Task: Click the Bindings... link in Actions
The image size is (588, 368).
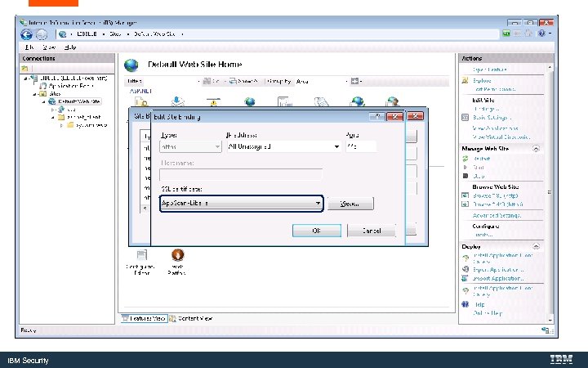Action: 487,109
